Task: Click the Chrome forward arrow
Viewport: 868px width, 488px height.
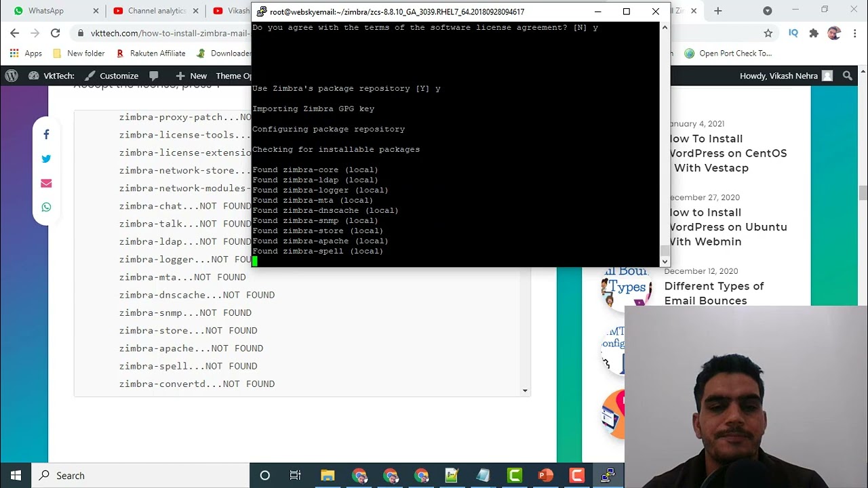Action: [x=35, y=33]
